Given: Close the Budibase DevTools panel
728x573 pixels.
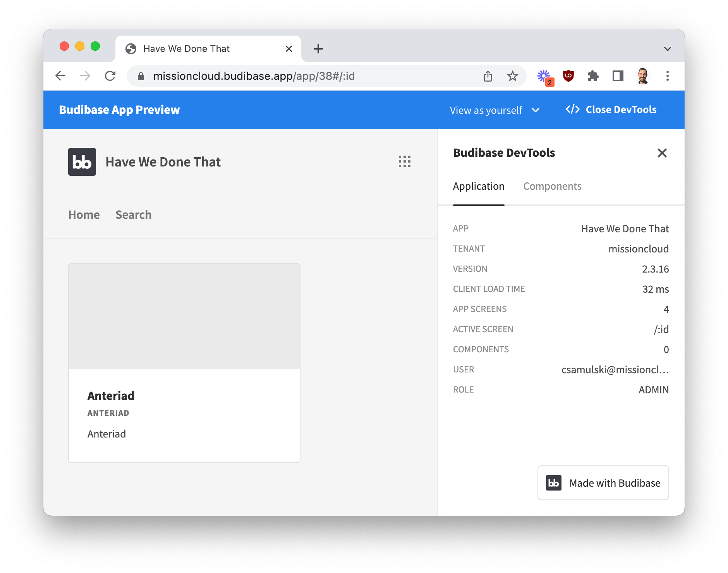Looking at the screenshot, I should [x=662, y=153].
